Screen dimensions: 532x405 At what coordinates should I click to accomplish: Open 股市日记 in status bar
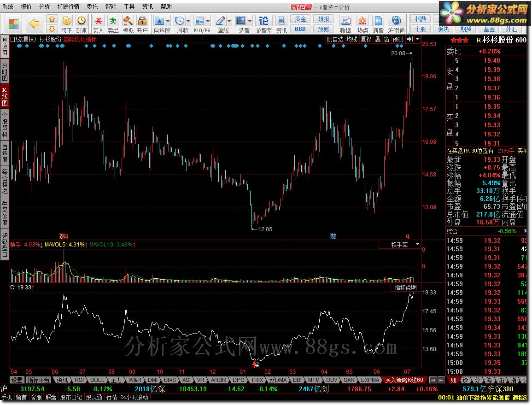point(71,397)
